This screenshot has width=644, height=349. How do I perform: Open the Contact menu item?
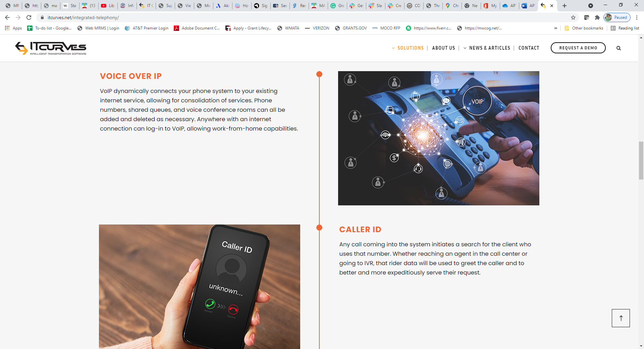tap(529, 48)
